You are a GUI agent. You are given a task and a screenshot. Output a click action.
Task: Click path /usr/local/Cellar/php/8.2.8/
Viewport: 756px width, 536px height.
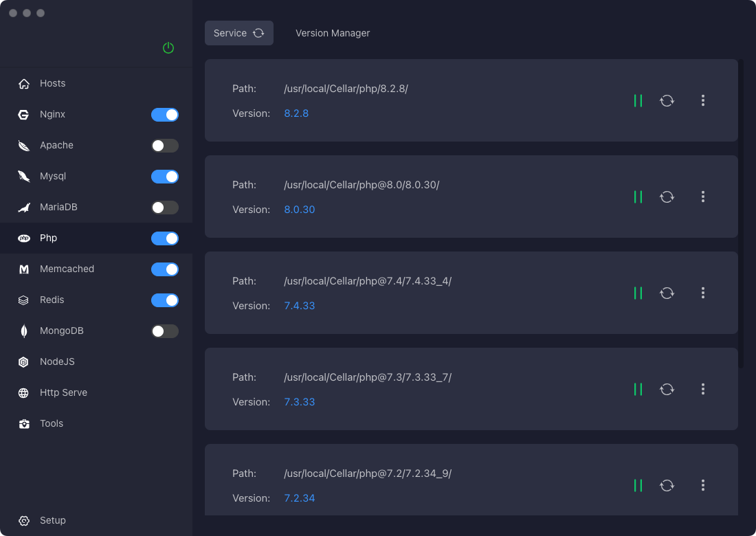pyautogui.click(x=346, y=89)
